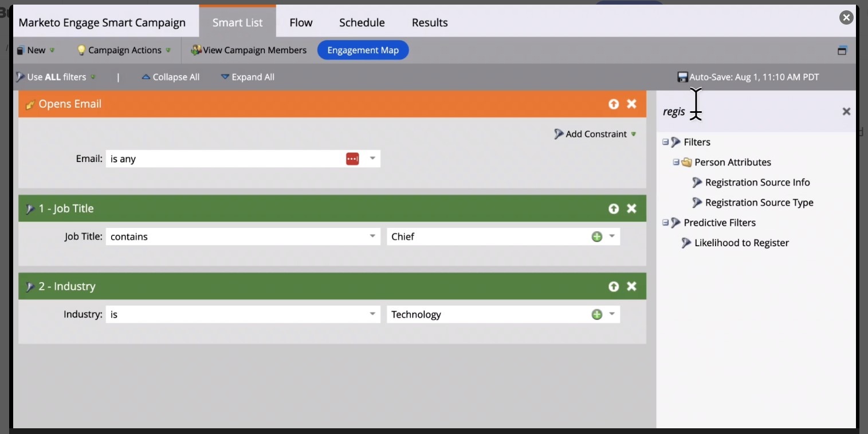Open Industry 'is' operator dropdown
868x434 pixels.
pos(372,314)
